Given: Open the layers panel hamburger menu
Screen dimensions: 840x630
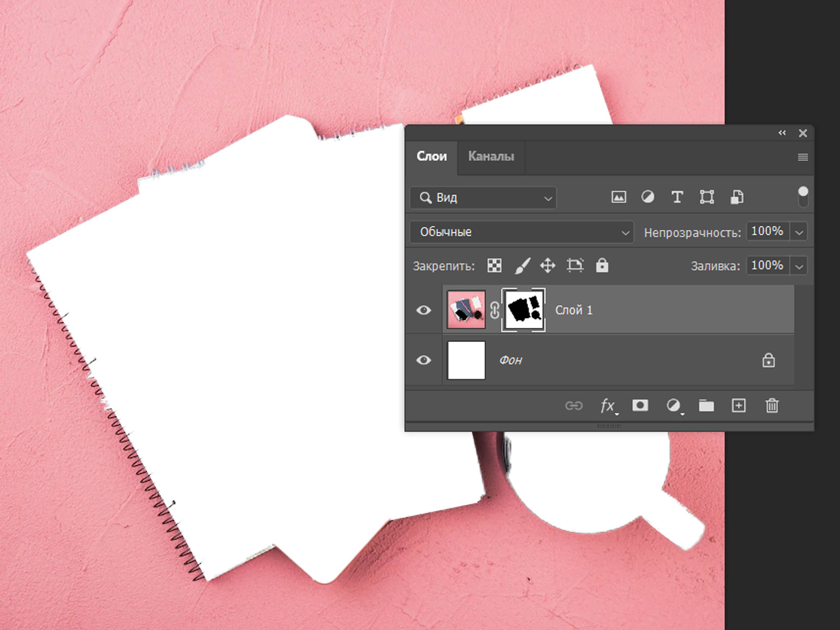Looking at the screenshot, I should [x=802, y=157].
